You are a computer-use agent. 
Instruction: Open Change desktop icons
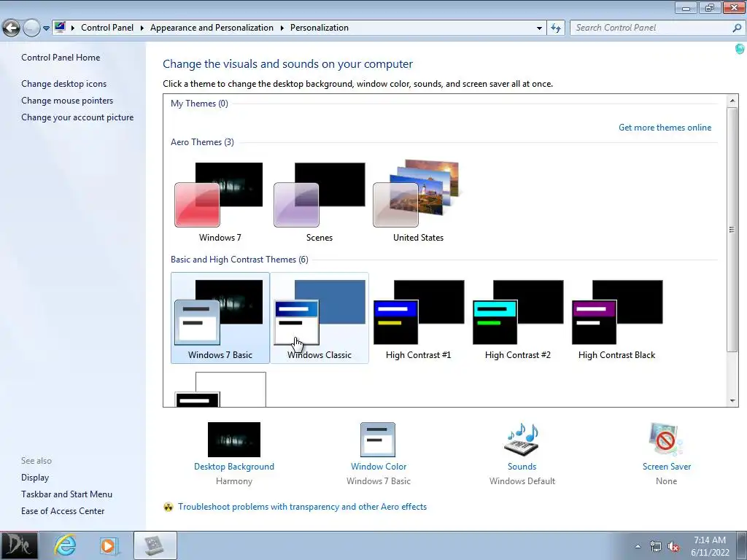64,84
